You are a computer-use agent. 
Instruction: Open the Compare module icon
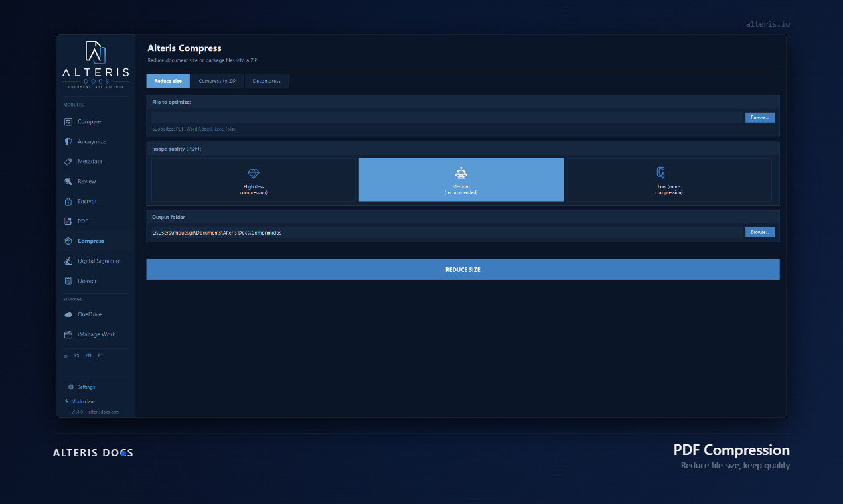68,122
